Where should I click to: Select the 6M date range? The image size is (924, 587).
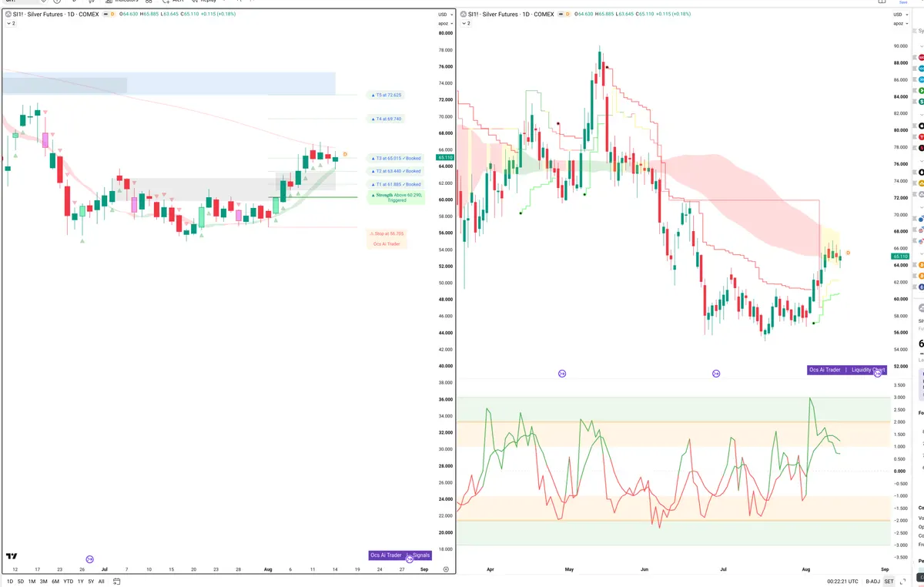[55, 582]
